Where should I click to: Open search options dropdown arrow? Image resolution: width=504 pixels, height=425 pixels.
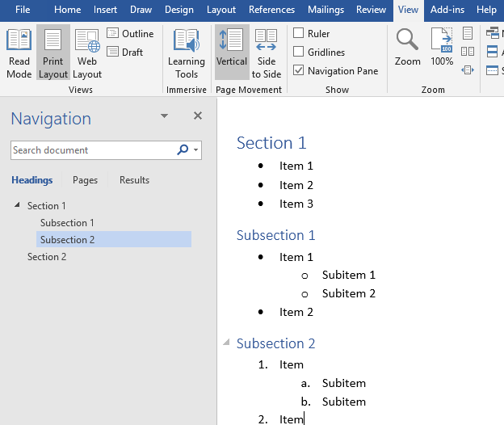[195, 149]
